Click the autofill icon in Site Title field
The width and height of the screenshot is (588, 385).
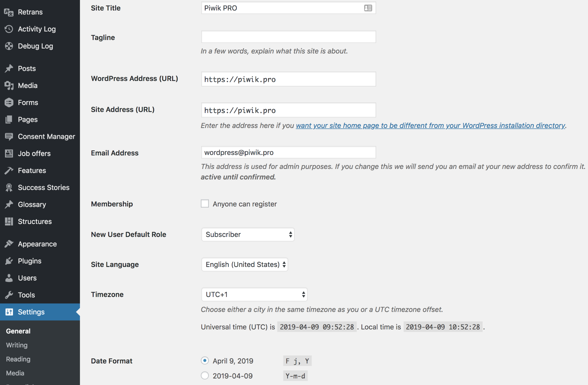[x=368, y=8]
